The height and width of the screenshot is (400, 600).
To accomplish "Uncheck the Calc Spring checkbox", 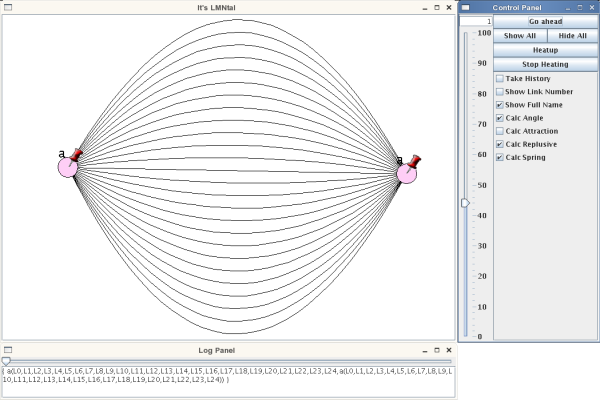I will click(x=500, y=157).
